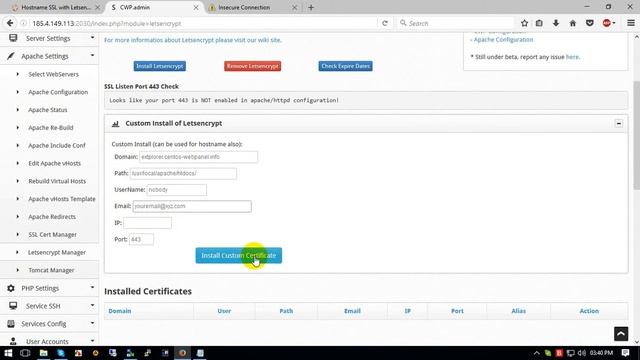Switch to Insecure Connection tab
The width and height of the screenshot is (640, 360).
[x=250, y=7]
